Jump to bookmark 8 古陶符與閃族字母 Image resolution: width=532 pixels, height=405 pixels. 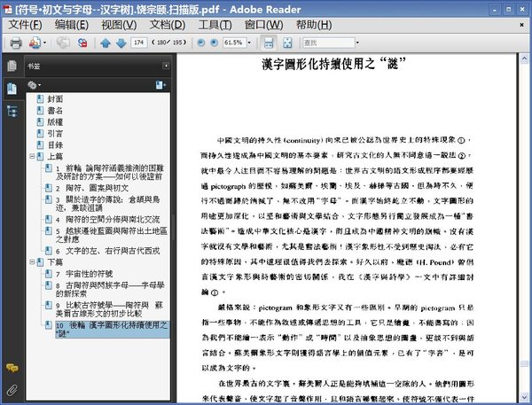coord(110,289)
